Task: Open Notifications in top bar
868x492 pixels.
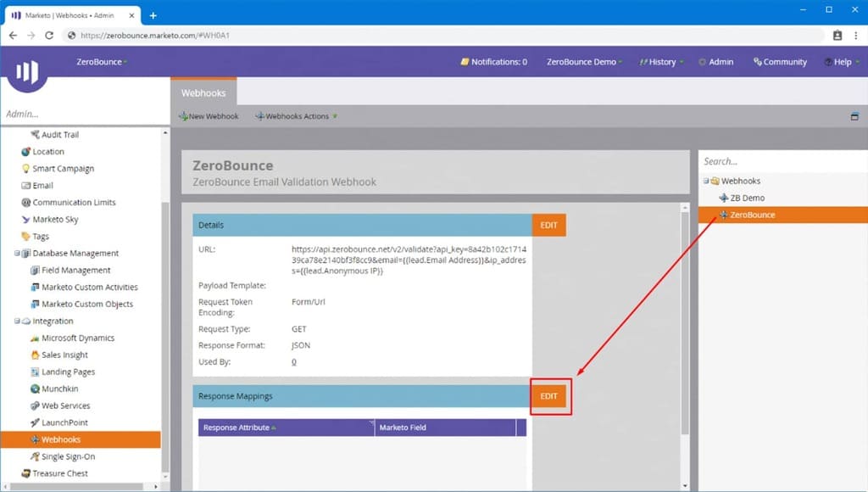Action: coord(494,62)
